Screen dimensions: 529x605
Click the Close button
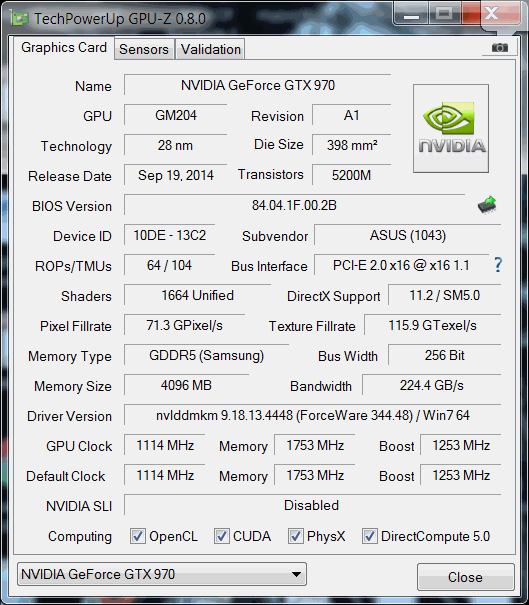[x=465, y=577]
